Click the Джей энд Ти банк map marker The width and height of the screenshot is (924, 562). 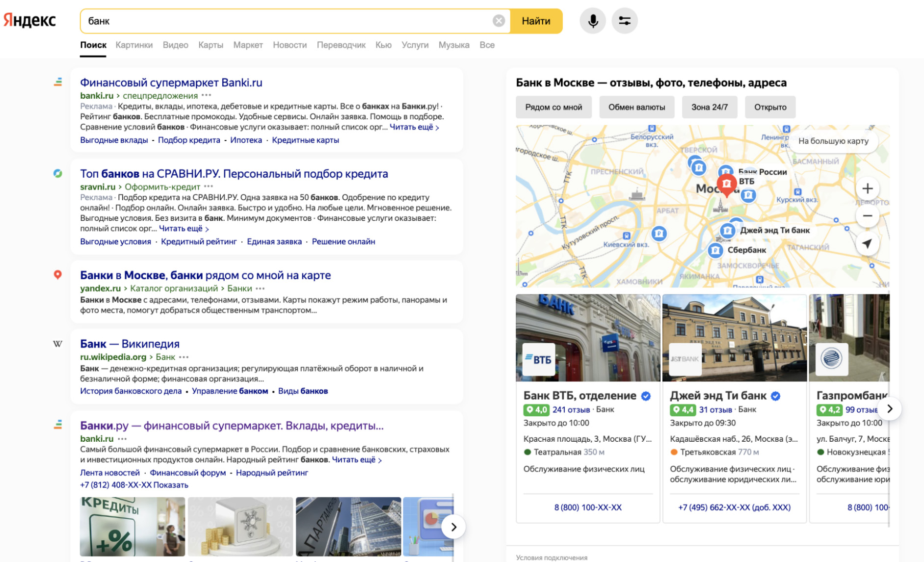point(727,230)
